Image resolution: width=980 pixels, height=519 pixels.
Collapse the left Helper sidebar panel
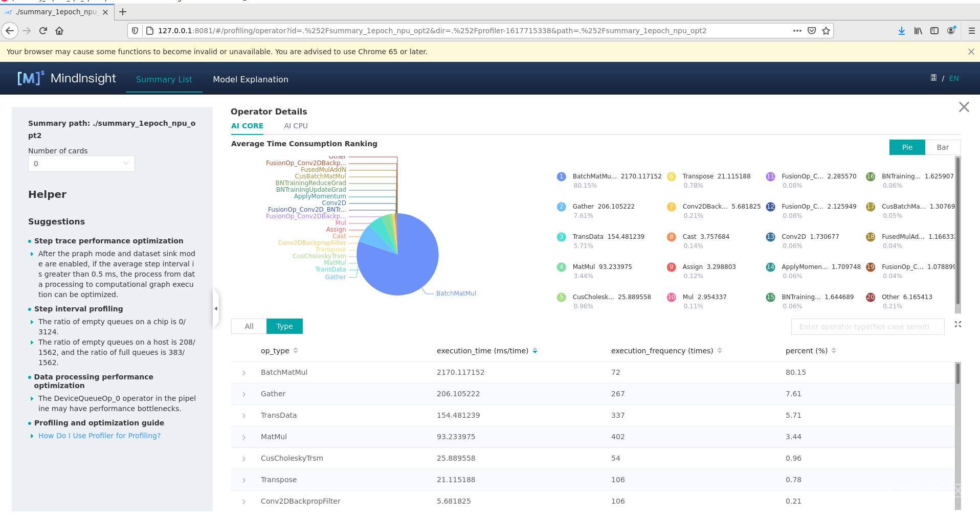[216, 308]
